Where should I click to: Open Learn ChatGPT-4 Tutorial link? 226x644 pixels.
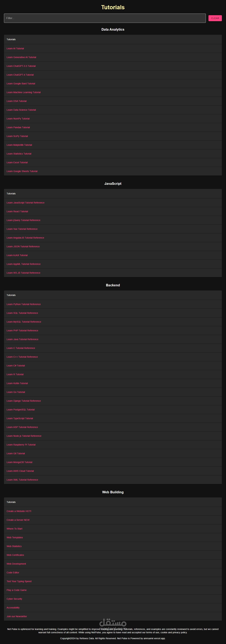[20, 75]
